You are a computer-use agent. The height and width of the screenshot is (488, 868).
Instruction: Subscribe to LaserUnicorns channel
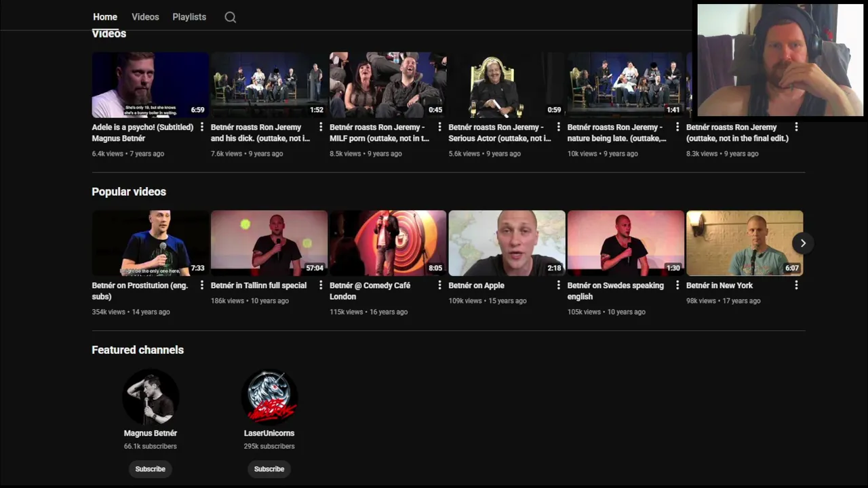tap(269, 469)
